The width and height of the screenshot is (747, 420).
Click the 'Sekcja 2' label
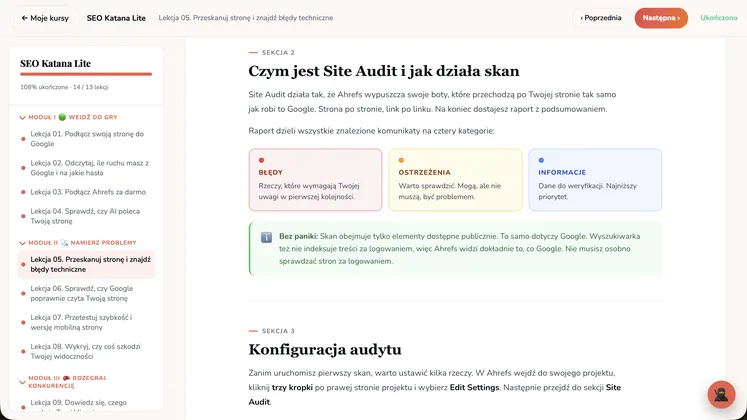pyautogui.click(x=278, y=52)
